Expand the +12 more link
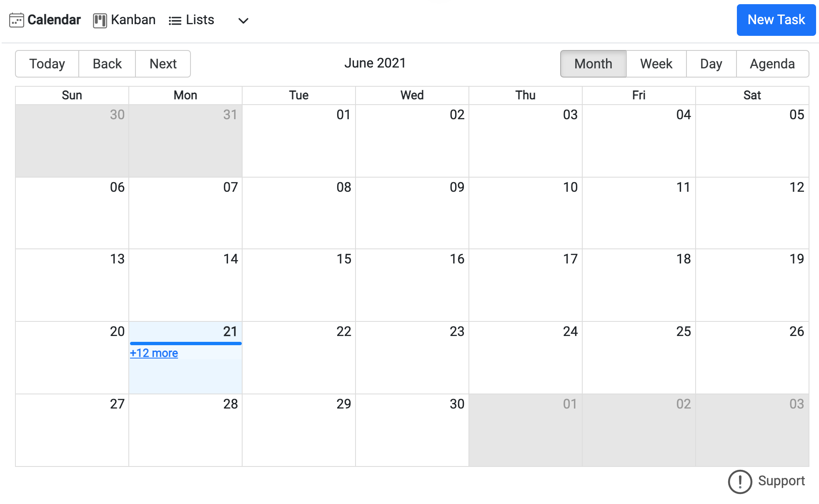Screen dimensions: 819x504 click(154, 353)
